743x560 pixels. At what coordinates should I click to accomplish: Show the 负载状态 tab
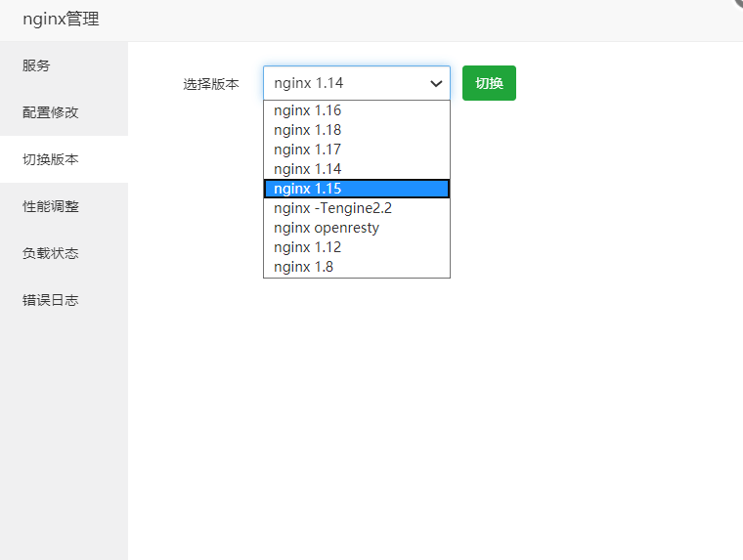tap(64, 253)
